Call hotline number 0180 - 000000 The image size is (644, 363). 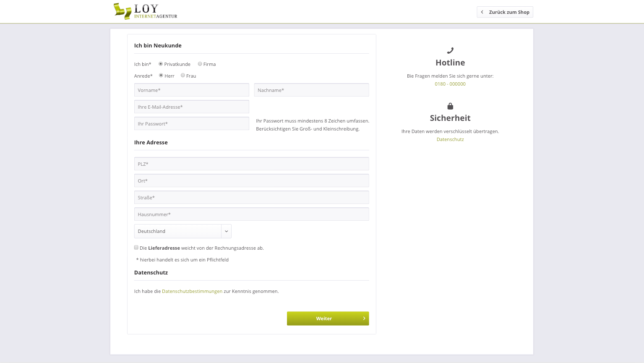[x=450, y=84]
